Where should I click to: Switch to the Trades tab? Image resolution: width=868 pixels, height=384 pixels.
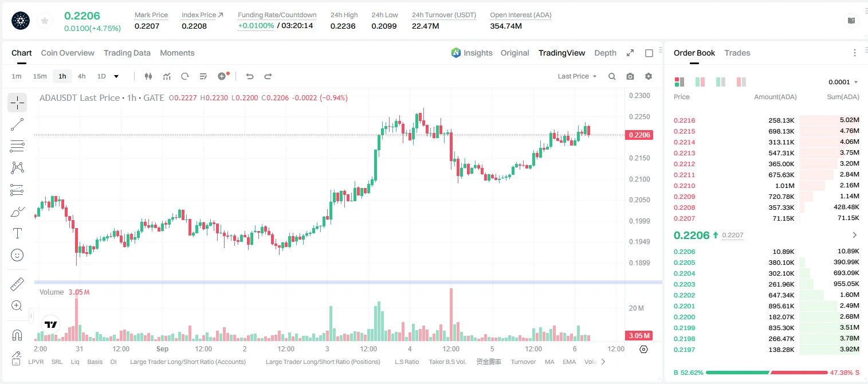click(737, 53)
